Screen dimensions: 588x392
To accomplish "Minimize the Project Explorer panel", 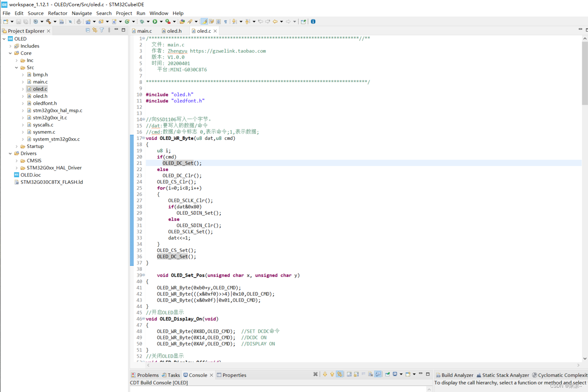I will [x=116, y=30].
